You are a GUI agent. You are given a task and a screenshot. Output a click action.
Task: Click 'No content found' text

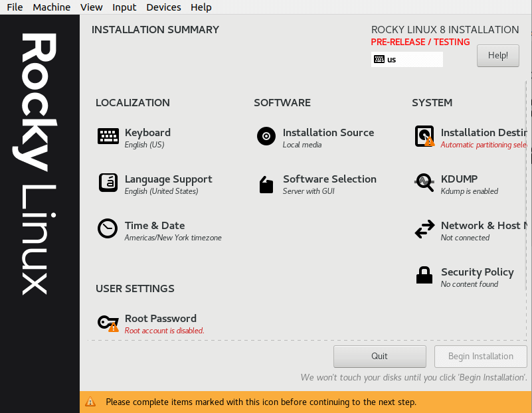[469, 284]
